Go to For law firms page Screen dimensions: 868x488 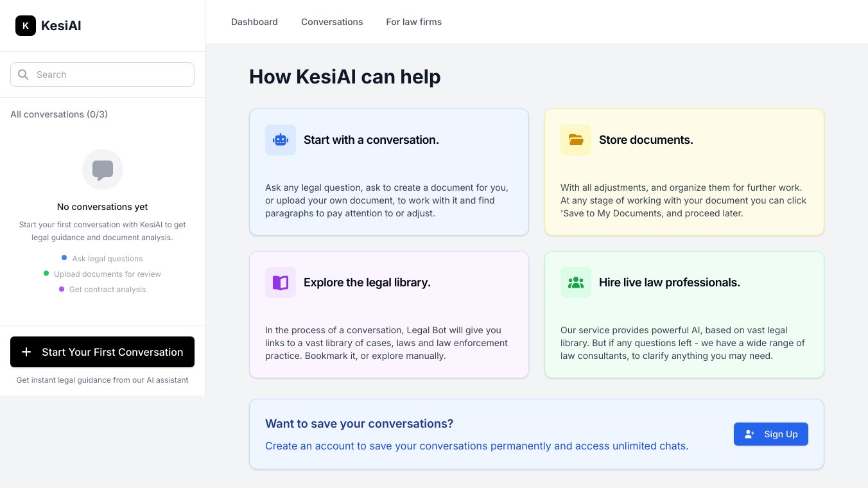pyautogui.click(x=414, y=22)
